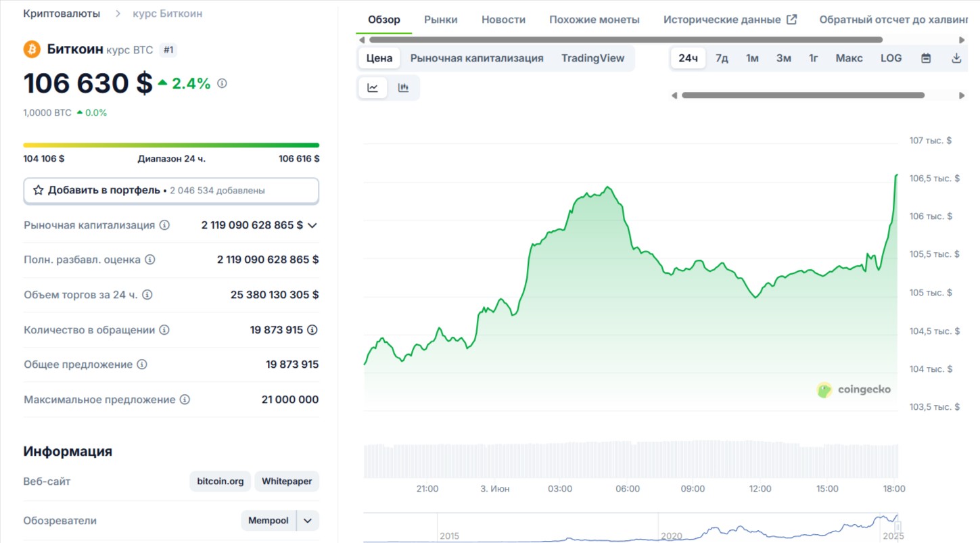980x543 pixels.
Task: Click the time range horizontal scrollbar thumb
Action: [803, 95]
